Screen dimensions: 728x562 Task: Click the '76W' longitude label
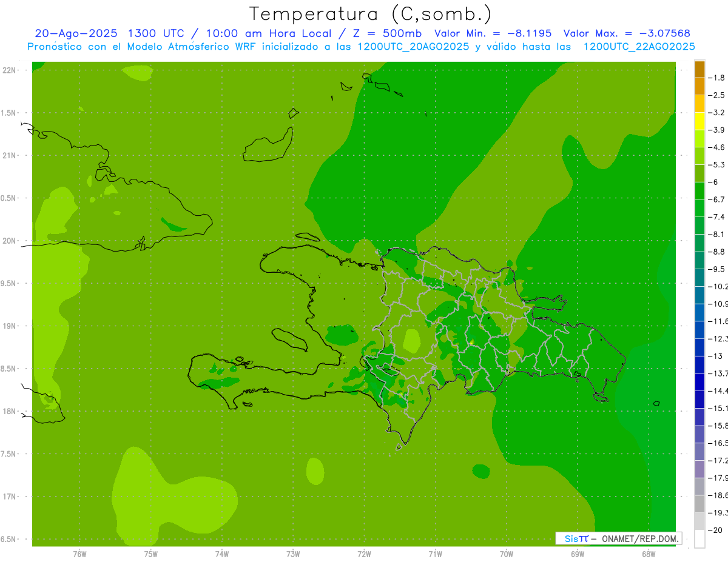point(79,554)
